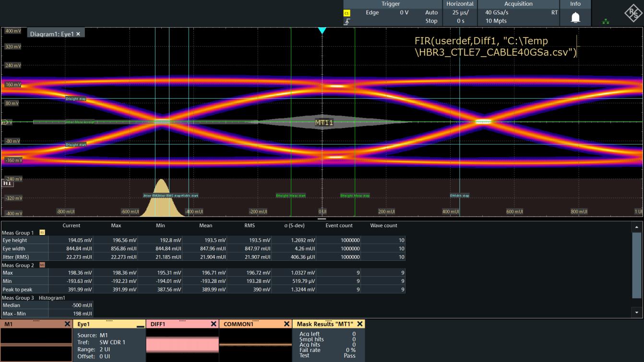The image size is (644, 362).
Task: Open the Trigger settings menu
Action: pos(391,4)
